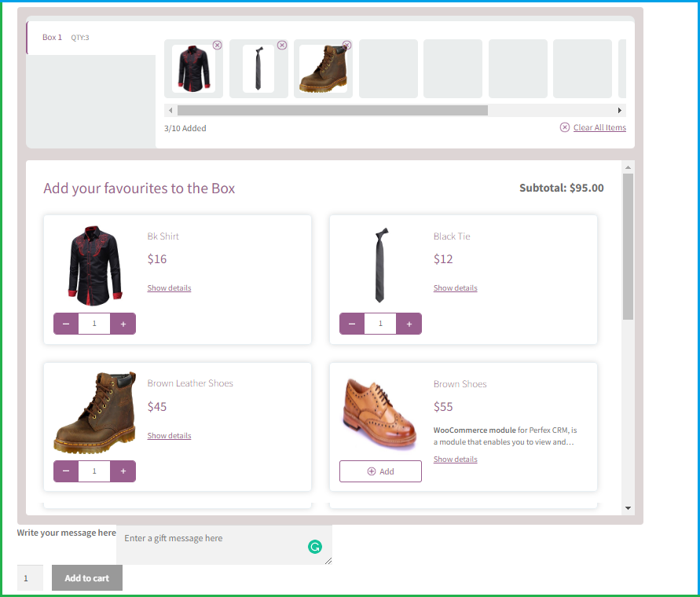The image size is (700, 597).
Task: Click the Grammarly icon in the message box
Action: [x=315, y=546]
